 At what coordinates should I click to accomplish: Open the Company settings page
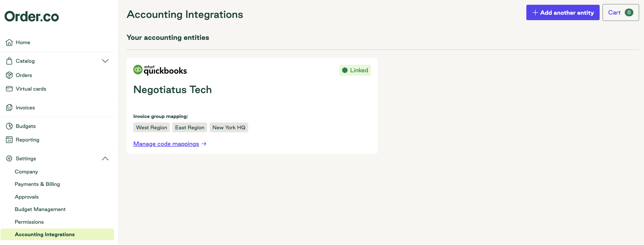coord(26,172)
